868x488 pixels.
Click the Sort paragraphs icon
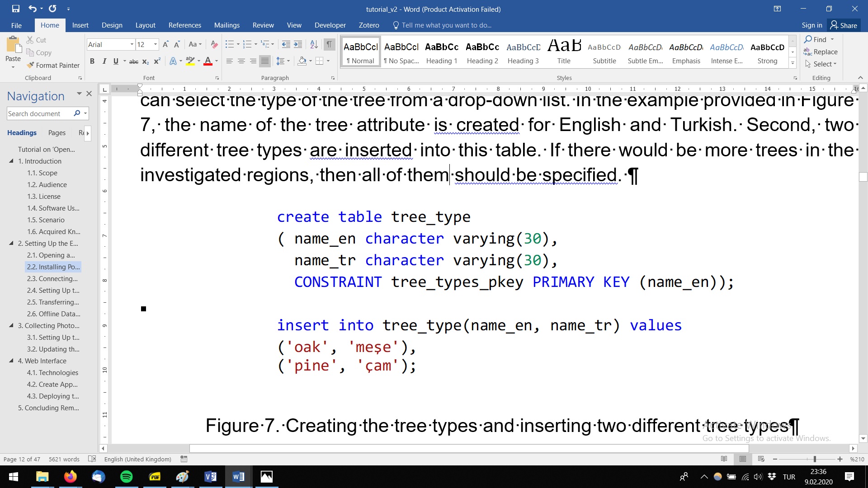click(x=314, y=44)
